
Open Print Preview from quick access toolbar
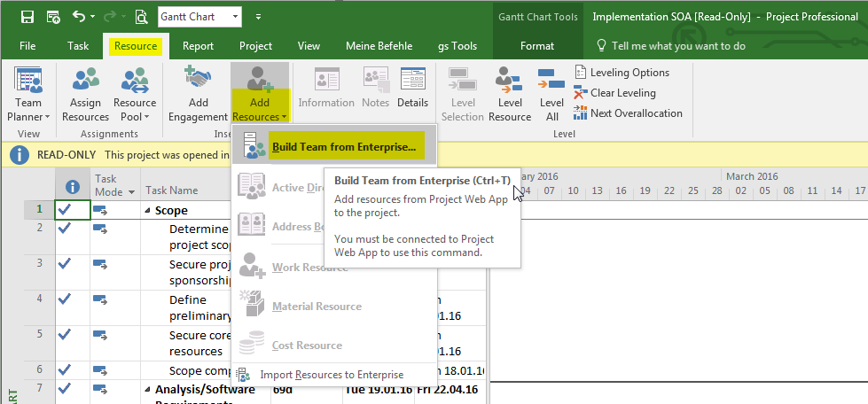(141, 17)
